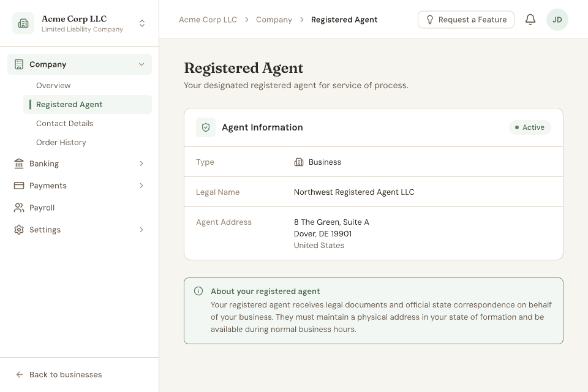Screen dimensions: 588x392
Task: Expand the Payments submenu arrow
Action: [141, 186]
